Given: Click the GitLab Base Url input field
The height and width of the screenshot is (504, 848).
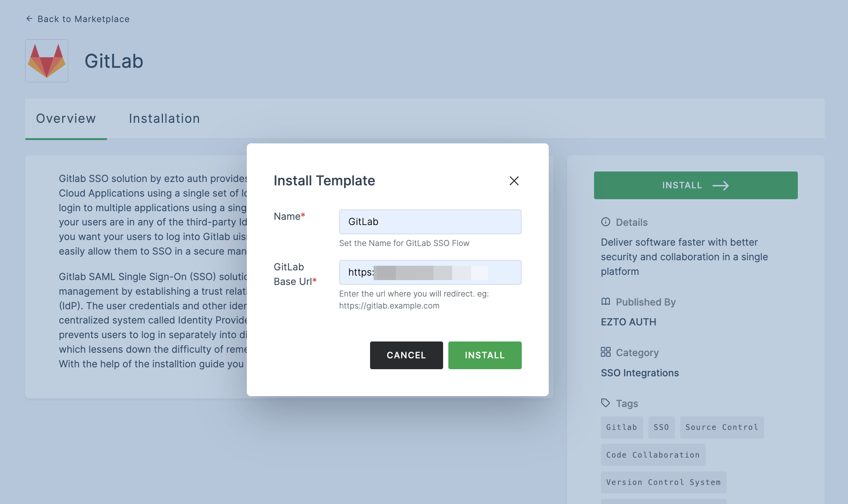Looking at the screenshot, I should (x=430, y=272).
